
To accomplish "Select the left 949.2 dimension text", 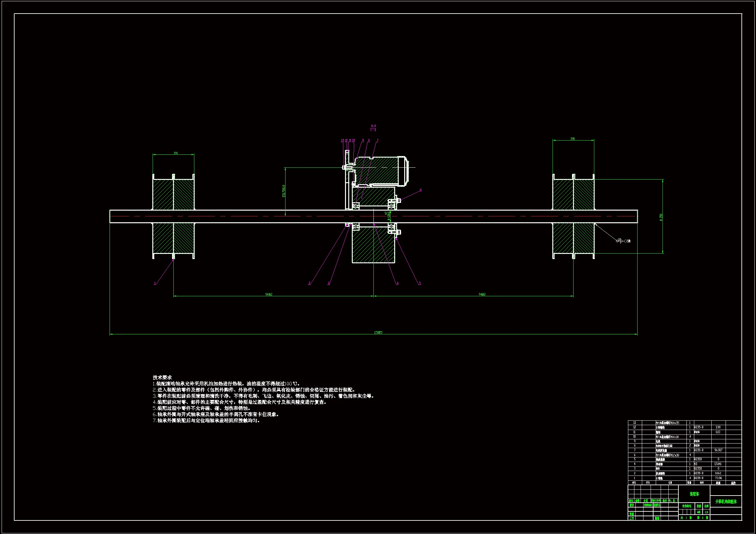I will click(269, 294).
